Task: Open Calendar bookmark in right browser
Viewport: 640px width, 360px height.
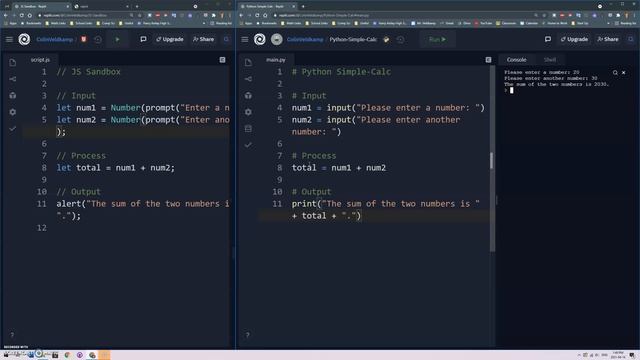Action: point(529,24)
